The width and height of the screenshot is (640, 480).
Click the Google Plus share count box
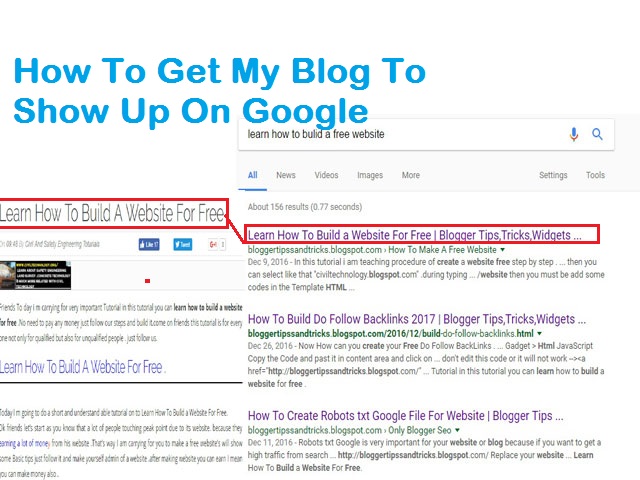(223, 244)
